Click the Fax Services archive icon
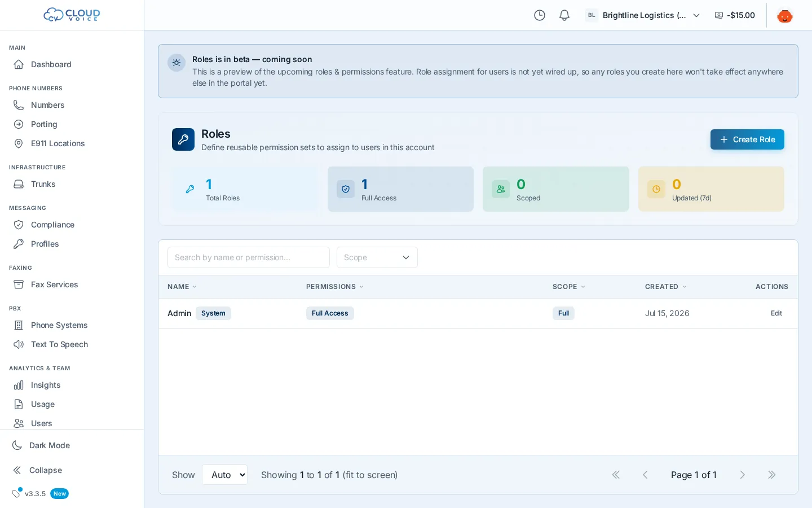812x508 pixels. (19, 284)
